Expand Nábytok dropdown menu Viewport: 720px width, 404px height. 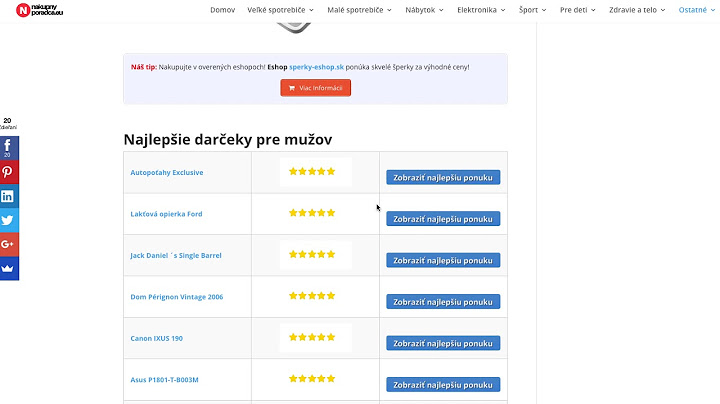424,10
